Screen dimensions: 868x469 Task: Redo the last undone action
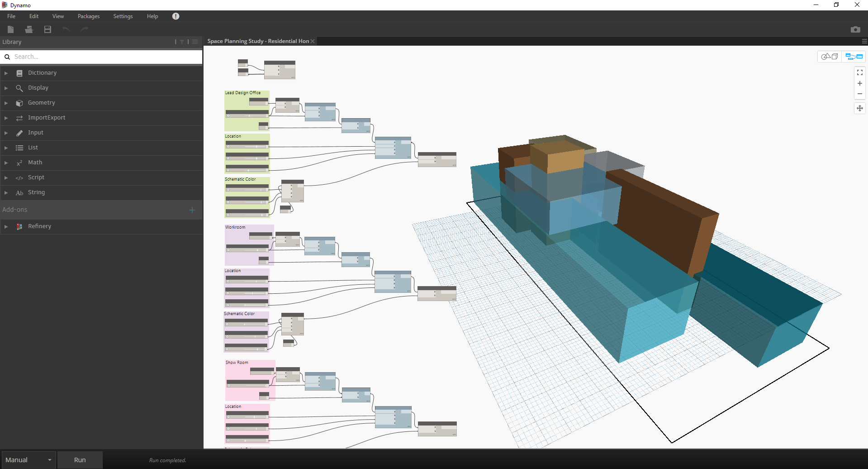(84, 29)
